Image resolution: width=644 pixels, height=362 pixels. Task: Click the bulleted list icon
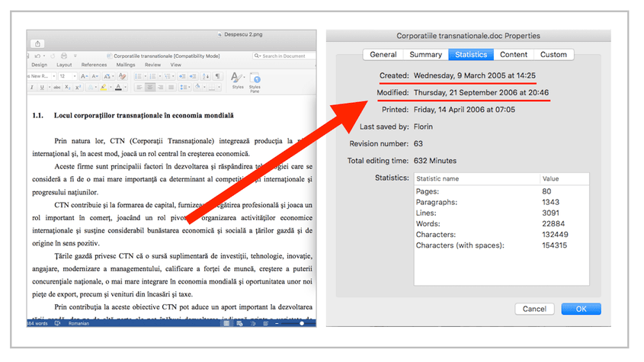tap(139, 76)
